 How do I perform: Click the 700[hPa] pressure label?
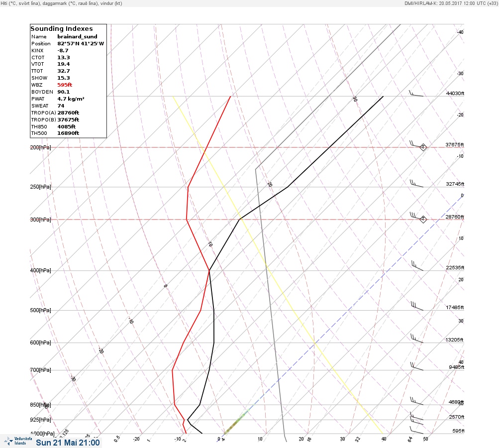click(x=40, y=370)
